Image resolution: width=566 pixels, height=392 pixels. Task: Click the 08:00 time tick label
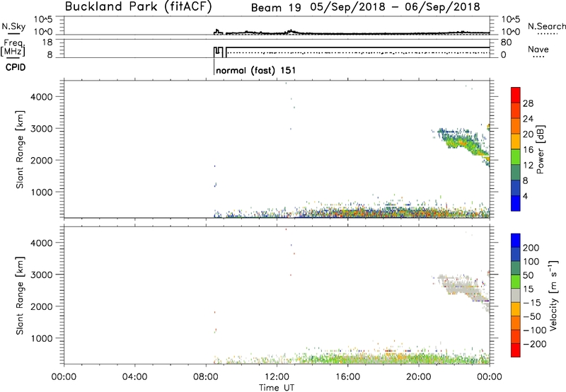click(x=206, y=377)
